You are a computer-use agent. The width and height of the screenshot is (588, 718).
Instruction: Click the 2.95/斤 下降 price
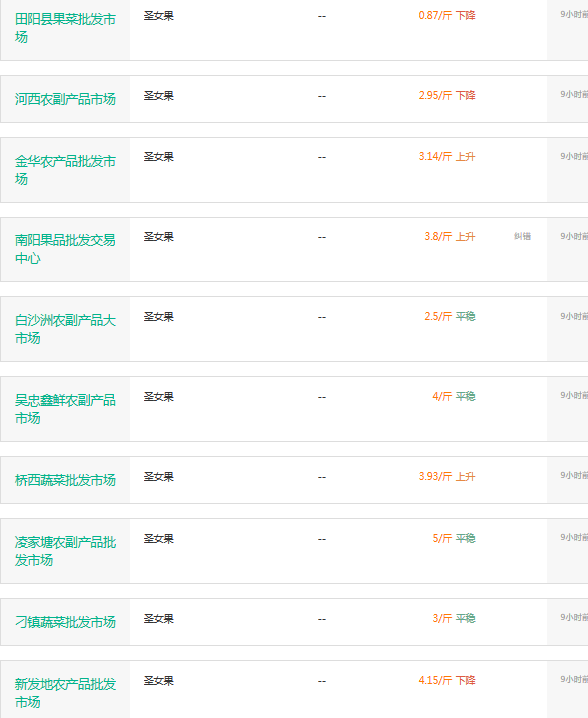447,95
